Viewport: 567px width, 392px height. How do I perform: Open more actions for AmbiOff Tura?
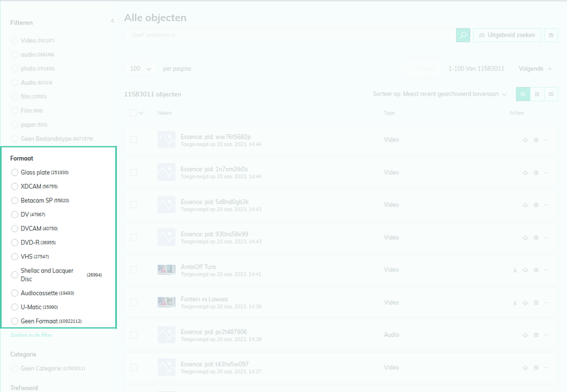[x=546, y=270]
